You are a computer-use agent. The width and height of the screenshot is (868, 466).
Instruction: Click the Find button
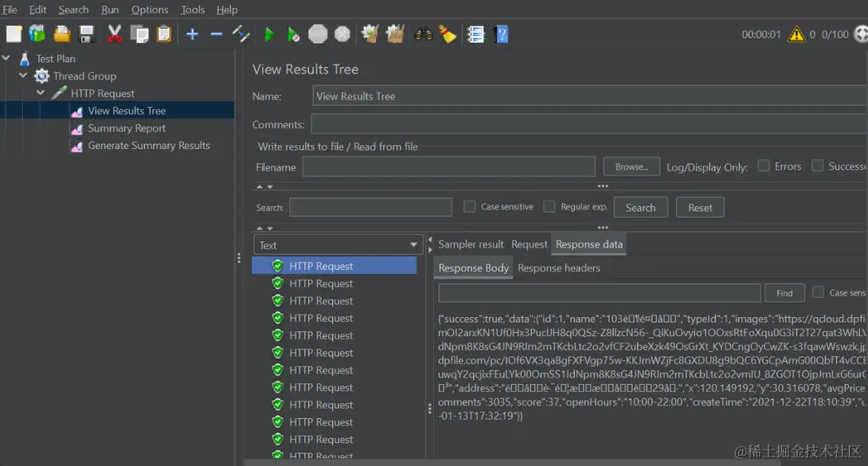point(784,293)
